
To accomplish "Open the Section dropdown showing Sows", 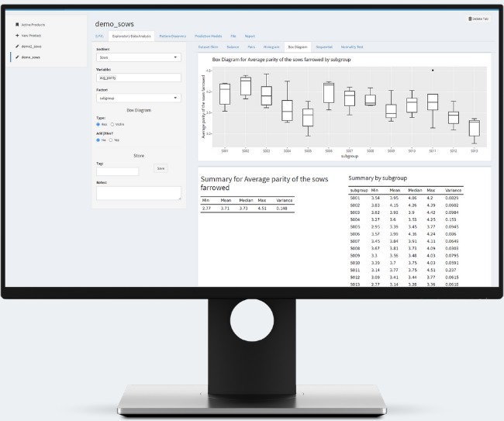I will pyautogui.click(x=139, y=57).
